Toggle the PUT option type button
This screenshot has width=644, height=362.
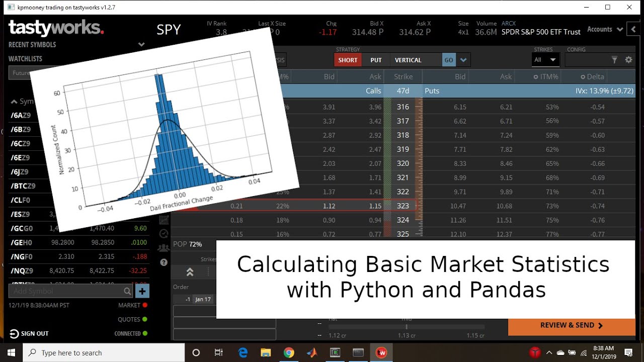pyautogui.click(x=376, y=60)
